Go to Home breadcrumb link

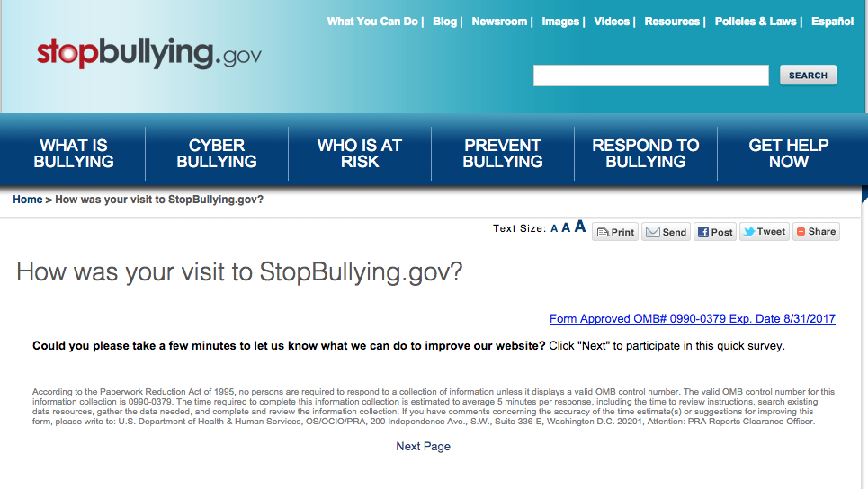pos(28,200)
